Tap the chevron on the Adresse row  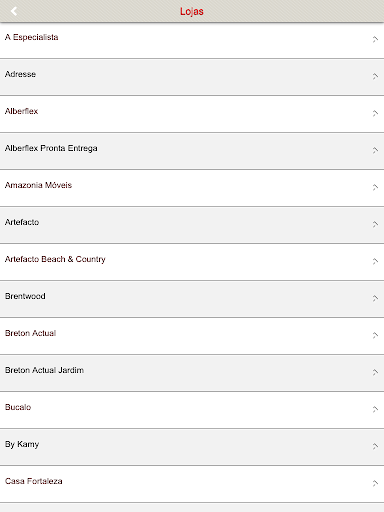(x=375, y=76)
